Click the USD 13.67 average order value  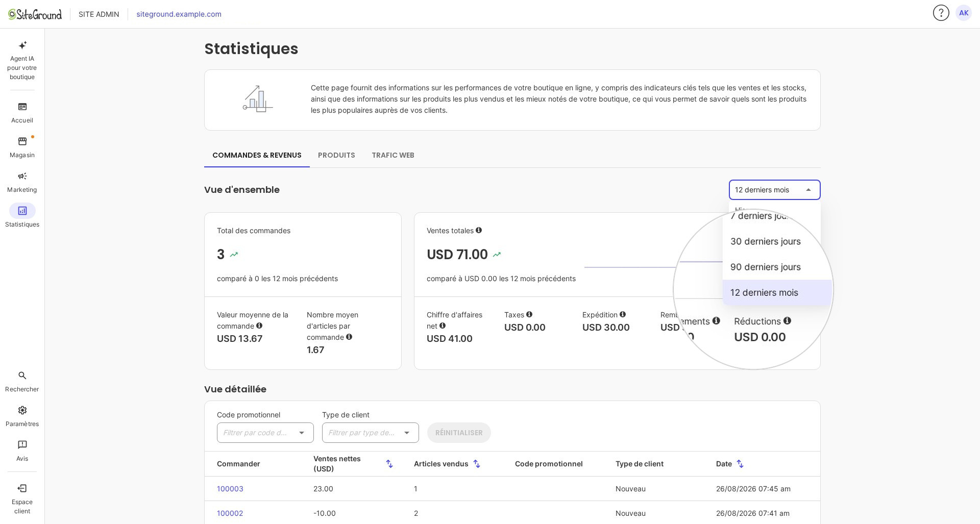click(240, 339)
